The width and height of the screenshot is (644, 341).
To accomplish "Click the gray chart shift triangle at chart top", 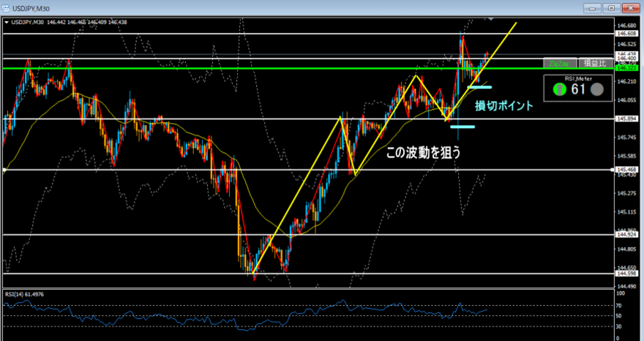I will click(x=491, y=18).
